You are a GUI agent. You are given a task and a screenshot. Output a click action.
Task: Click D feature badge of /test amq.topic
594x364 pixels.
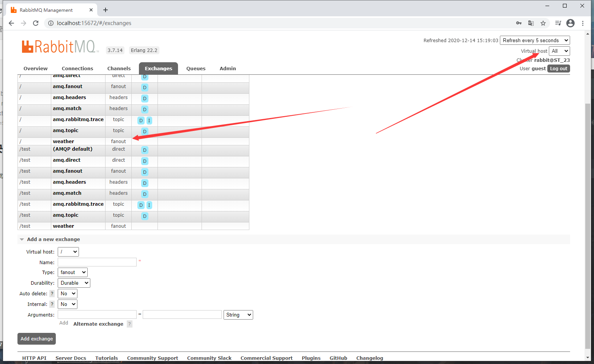pyautogui.click(x=145, y=216)
